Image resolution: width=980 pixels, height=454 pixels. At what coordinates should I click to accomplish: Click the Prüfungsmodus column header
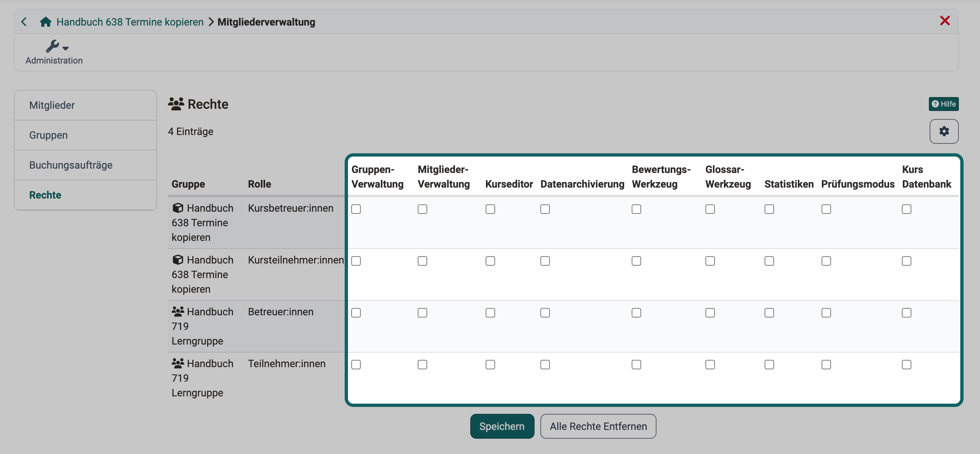[x=857, y=184]
